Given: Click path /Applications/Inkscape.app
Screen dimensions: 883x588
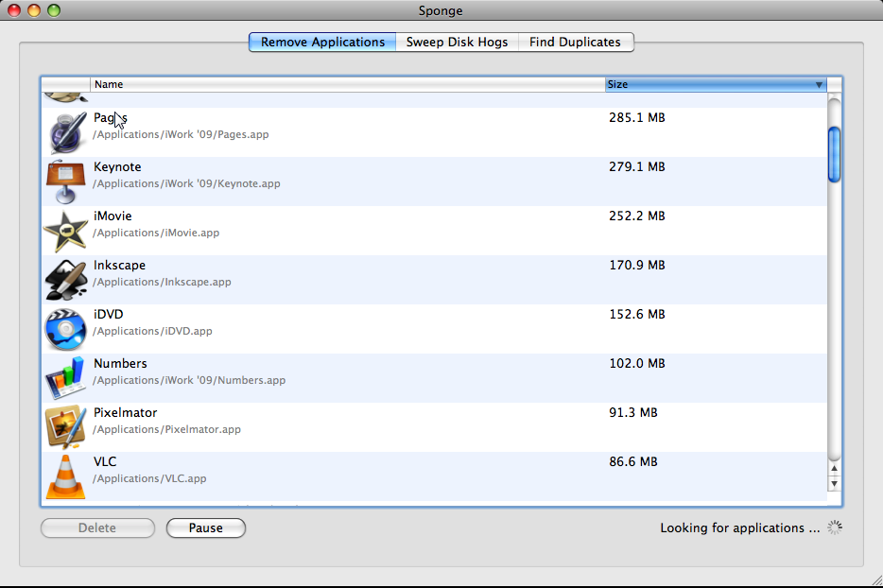Looking at the screenshot, I should point(162,282).
